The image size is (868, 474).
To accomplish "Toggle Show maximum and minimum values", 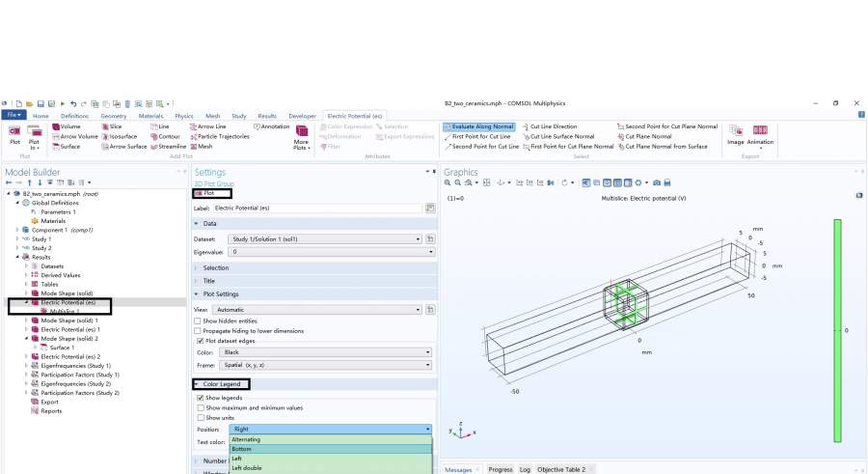I will [x=198, y=407].
